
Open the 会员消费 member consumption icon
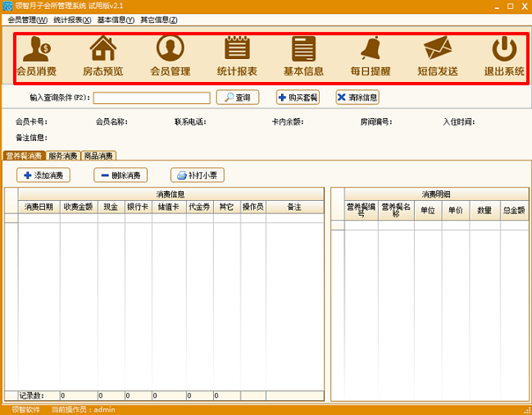click(36, 57)
